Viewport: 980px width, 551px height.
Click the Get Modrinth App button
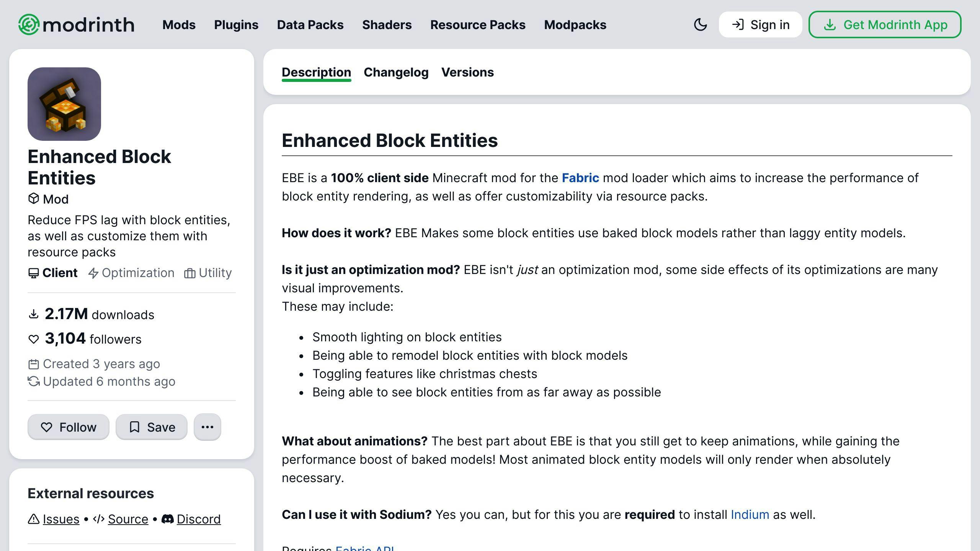point(884,24)
